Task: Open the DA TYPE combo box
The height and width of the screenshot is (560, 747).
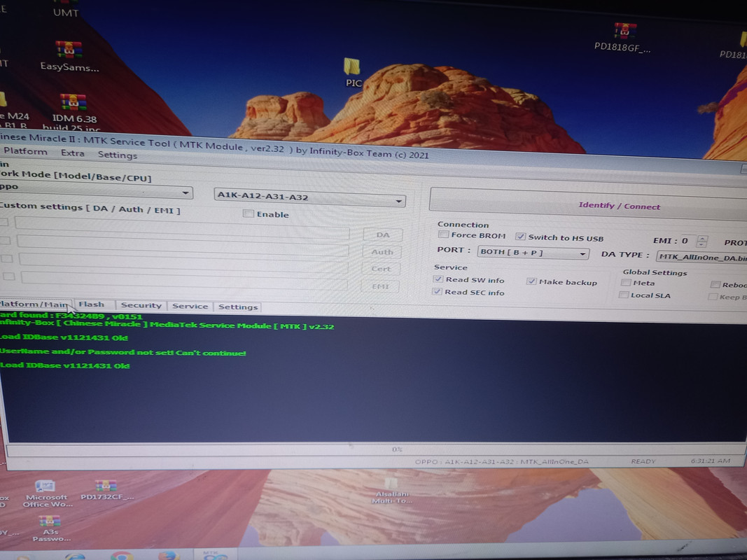Action: tap(701, 257)
